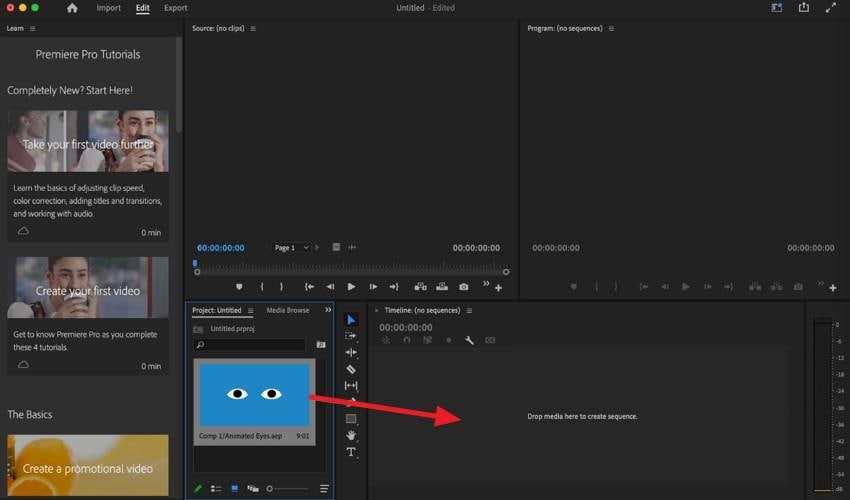The height and width of the screenshot is (500, 850).
Task: Step forward one frame in Source monitor
Action: pos(373,286)
